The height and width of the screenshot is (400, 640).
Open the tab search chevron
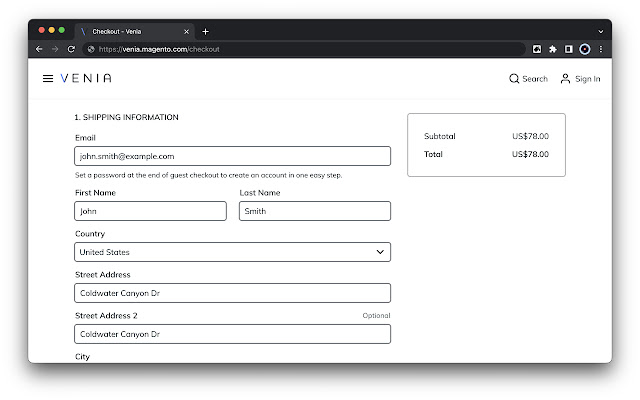601,31
